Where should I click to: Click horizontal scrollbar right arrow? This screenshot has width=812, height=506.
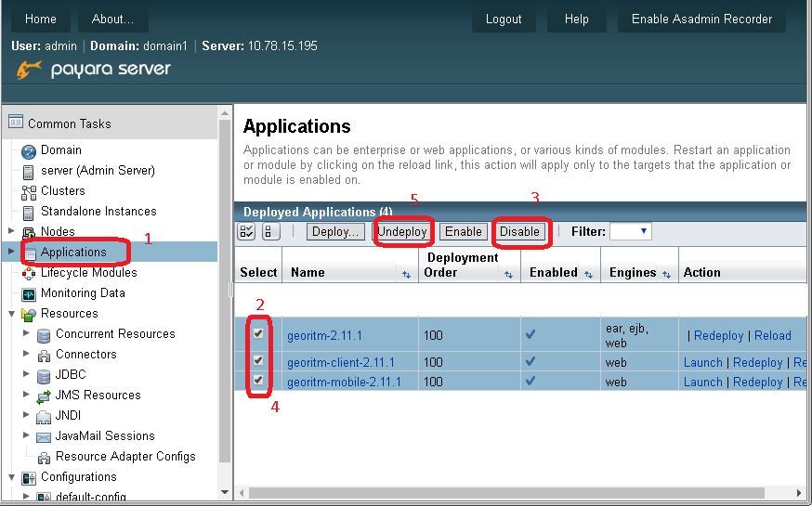pyautogui.click(x=799, y=493)
